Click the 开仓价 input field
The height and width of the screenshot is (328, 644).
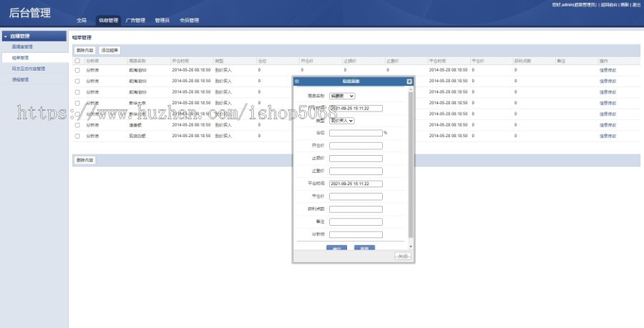[x=356, y=146]
